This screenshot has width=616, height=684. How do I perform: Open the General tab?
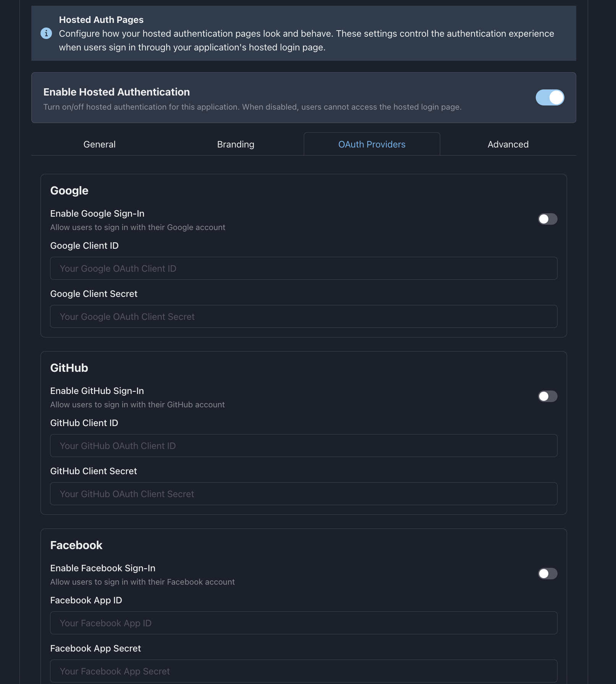99,144
